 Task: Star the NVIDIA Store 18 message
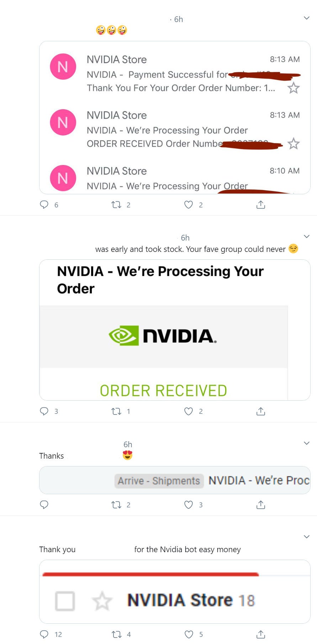point(102,601)
